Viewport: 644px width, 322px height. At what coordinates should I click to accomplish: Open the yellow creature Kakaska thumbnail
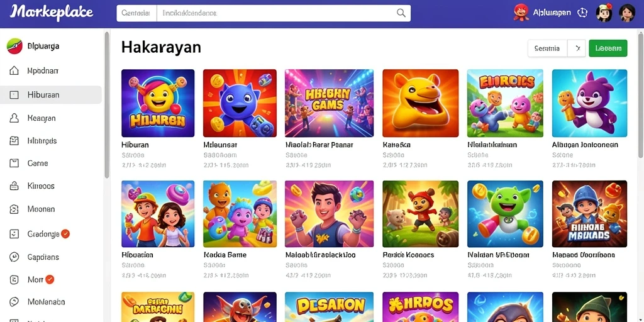[421, 103]
